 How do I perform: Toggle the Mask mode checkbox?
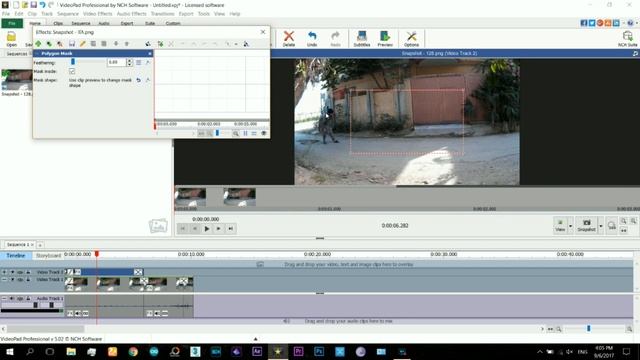72,71
